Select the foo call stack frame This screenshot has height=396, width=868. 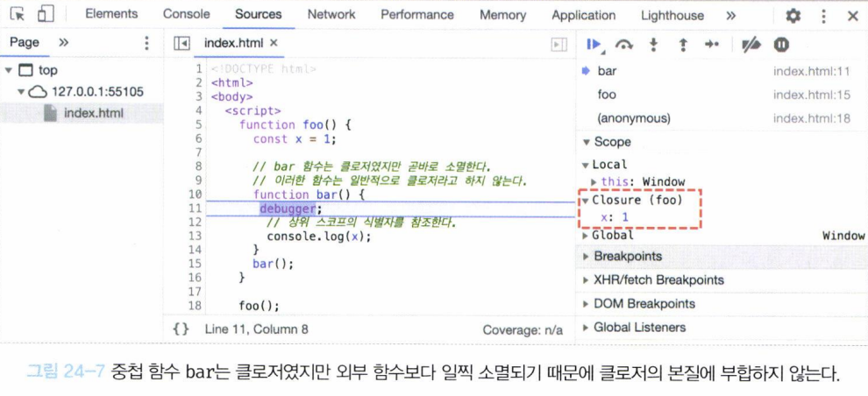pyautogui.click(x=607, y=95)
